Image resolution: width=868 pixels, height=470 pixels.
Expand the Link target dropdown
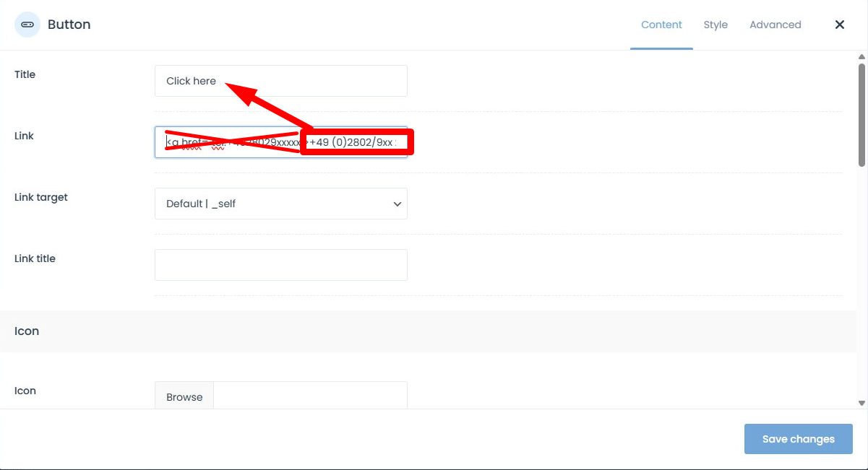point(280,204)
